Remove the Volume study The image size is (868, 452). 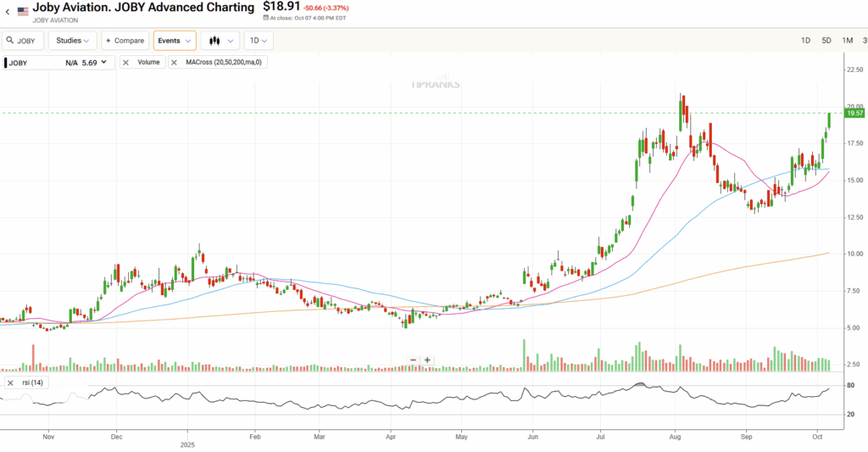(125, 62)
